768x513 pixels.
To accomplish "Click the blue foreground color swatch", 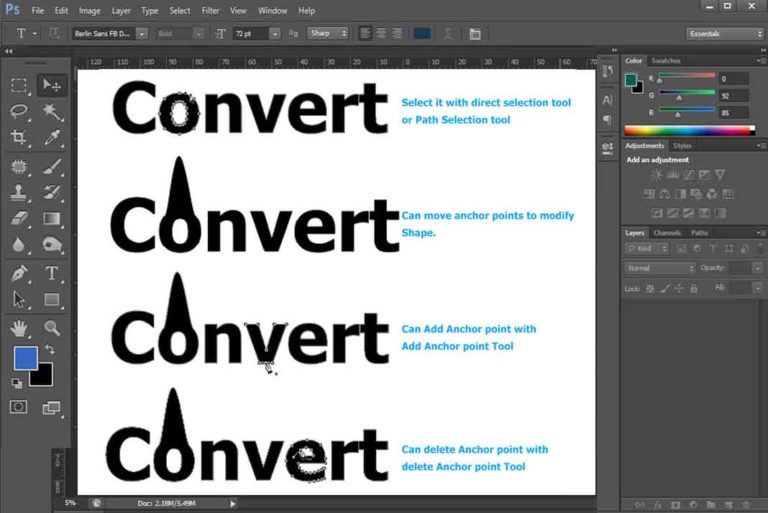I will coord(25,358).
